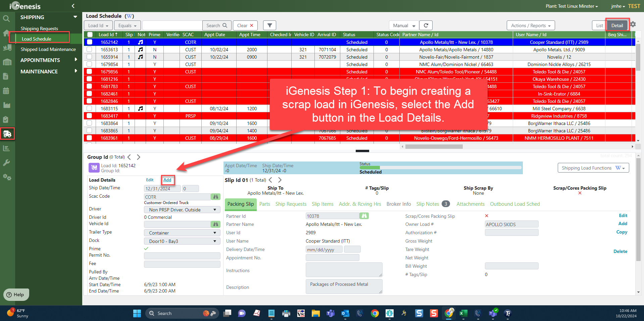This screenshot has height=321, width=644.
Task: Open the Windows Start menu
Action: point(137,313)
